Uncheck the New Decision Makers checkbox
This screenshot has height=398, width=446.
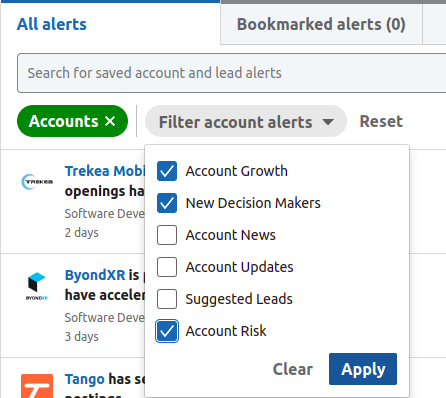(167, 203)
